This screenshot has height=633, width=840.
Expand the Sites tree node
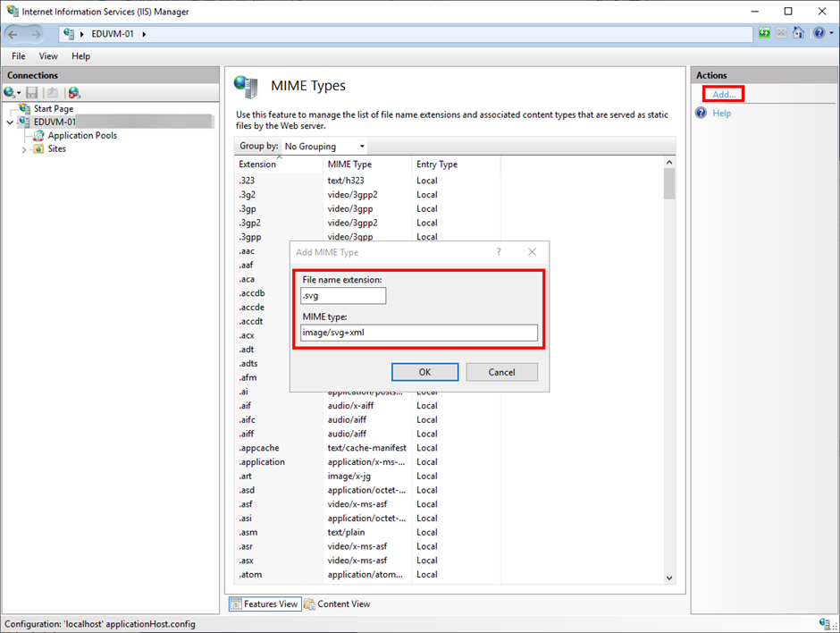[24, 149]
